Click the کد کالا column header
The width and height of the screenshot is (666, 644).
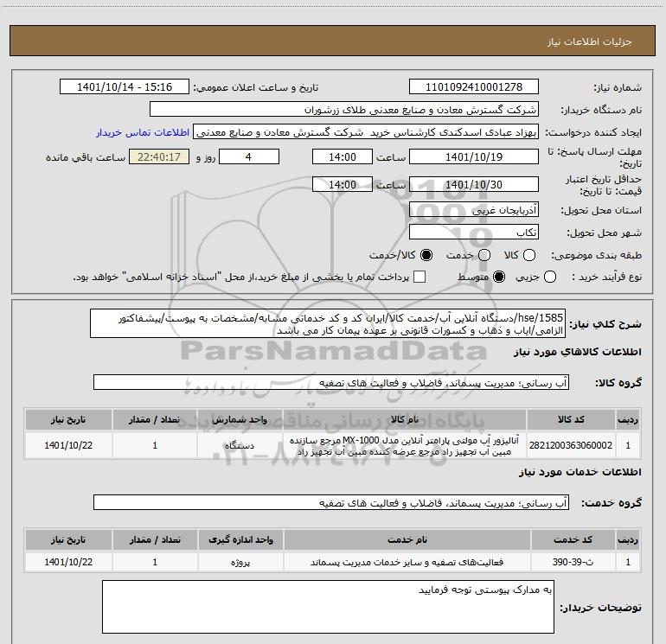(571, 420)
